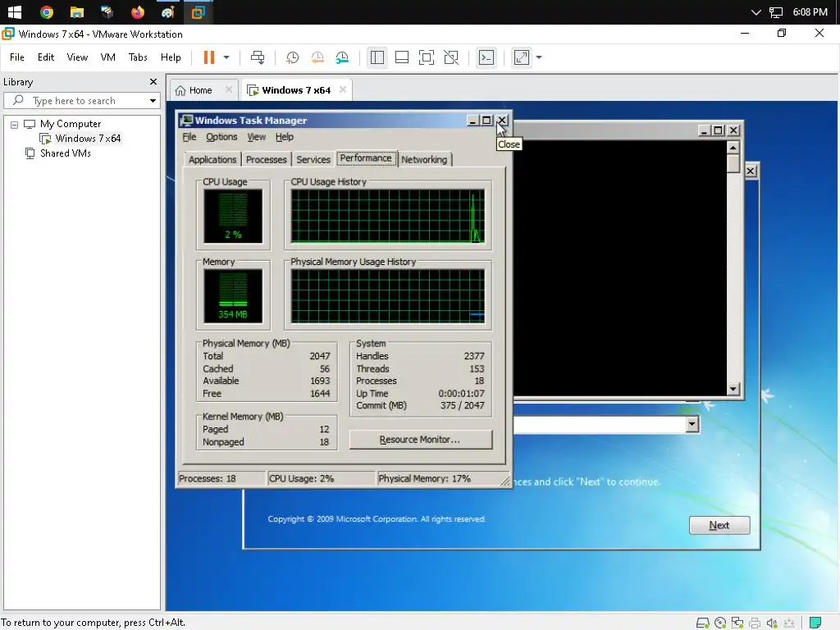Click the CPU Usage 2% status text

click(x=302, y=478)
